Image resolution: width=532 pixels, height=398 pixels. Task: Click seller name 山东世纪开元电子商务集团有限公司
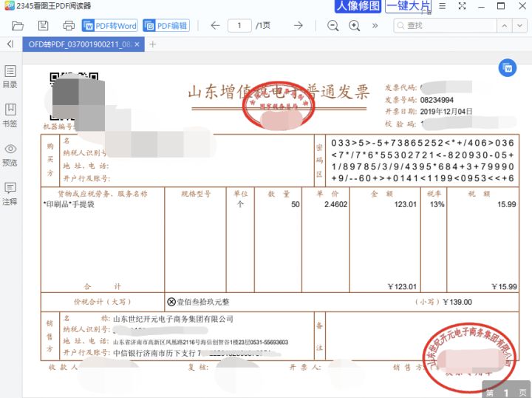[173, 319]
